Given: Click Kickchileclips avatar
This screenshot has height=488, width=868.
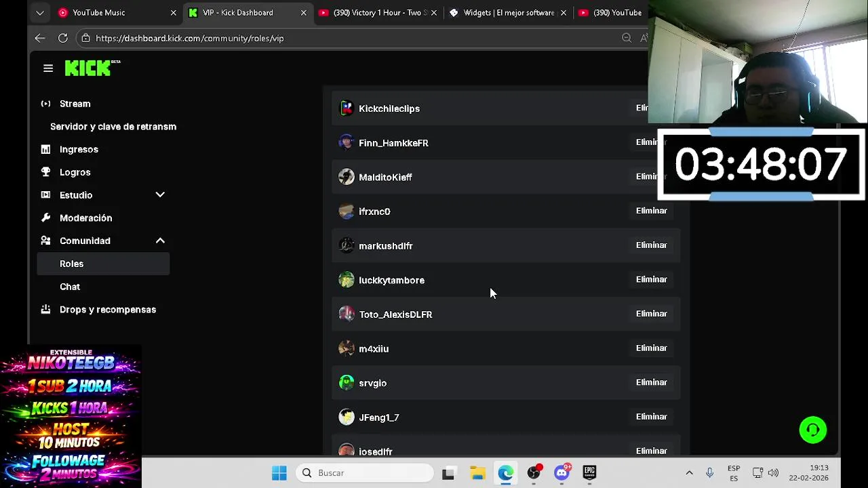Looking at the screenshot, I should coord(347,108).
